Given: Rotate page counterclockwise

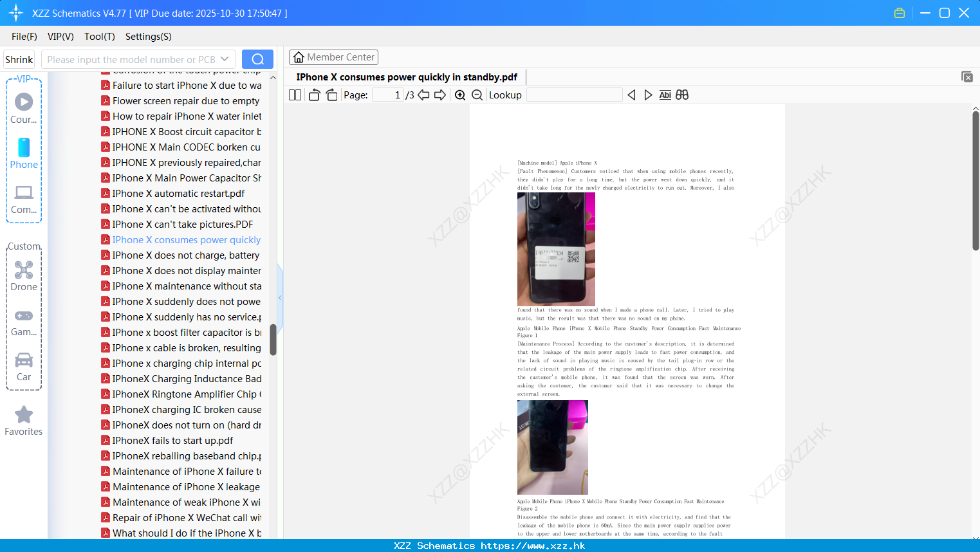Looking at the screenshot, I should pos(314,95).
